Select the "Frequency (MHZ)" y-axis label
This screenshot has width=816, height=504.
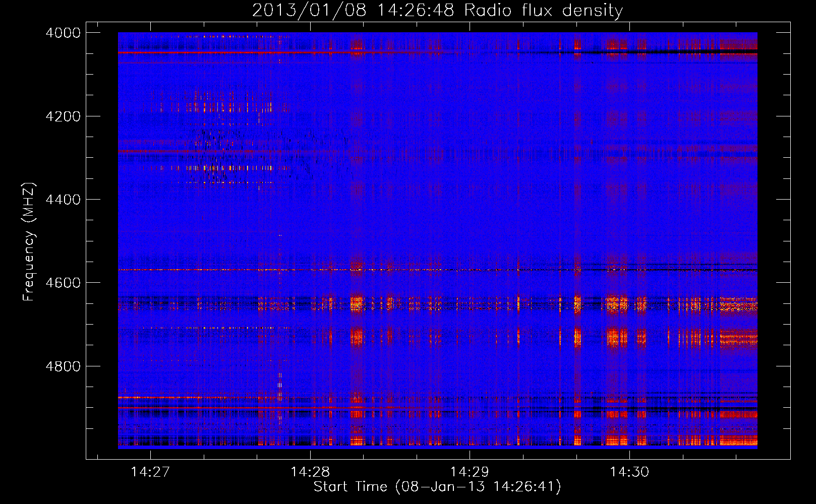click(29, 242)
